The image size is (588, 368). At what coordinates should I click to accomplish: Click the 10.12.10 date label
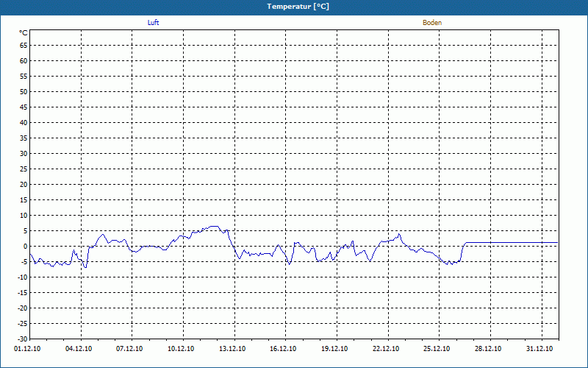coord(181,349)
